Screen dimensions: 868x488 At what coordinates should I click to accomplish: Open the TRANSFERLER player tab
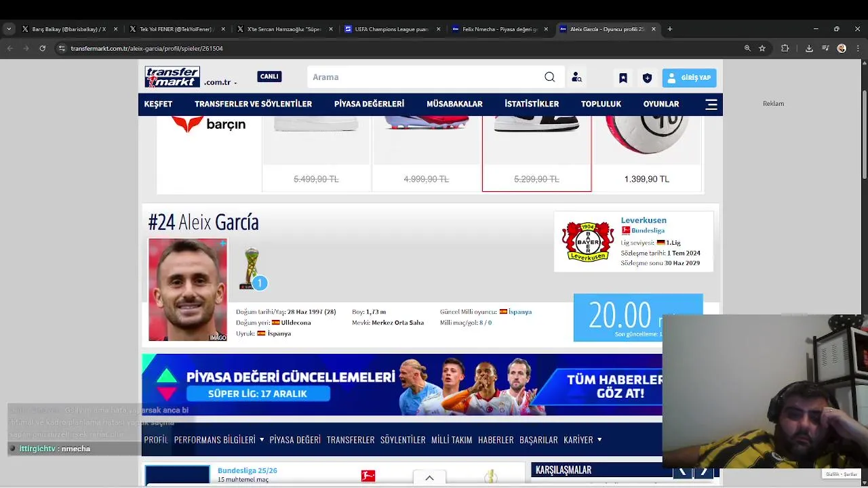351,440
